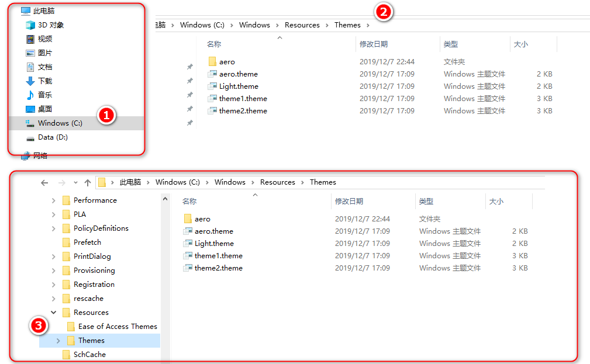Open the 文档 documents sidebar entry
This screenshot has height=364, width=590.
(x=44, y=67)
